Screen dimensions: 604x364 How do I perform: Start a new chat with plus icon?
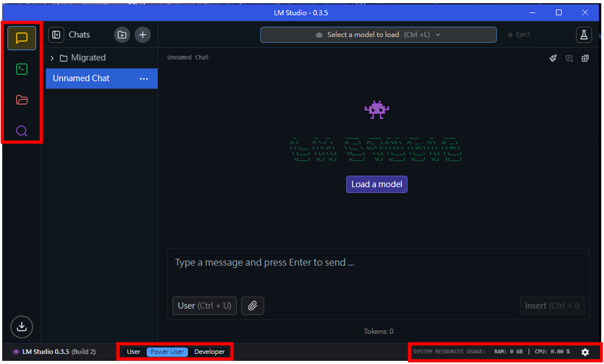(143, 35)
